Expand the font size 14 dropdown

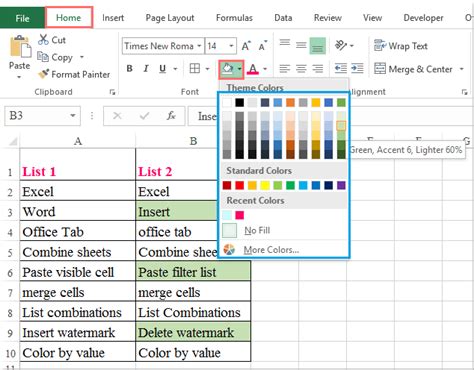[231, 46]
